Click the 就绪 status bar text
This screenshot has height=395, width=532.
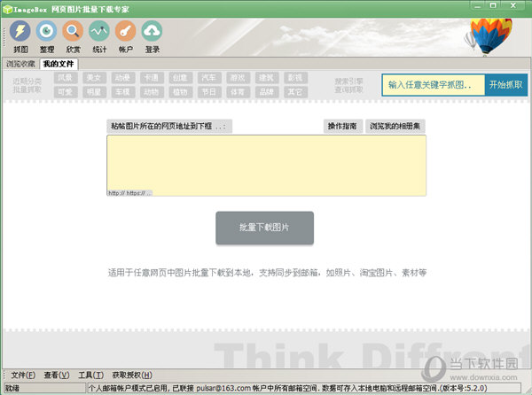(x=12, y=388)
